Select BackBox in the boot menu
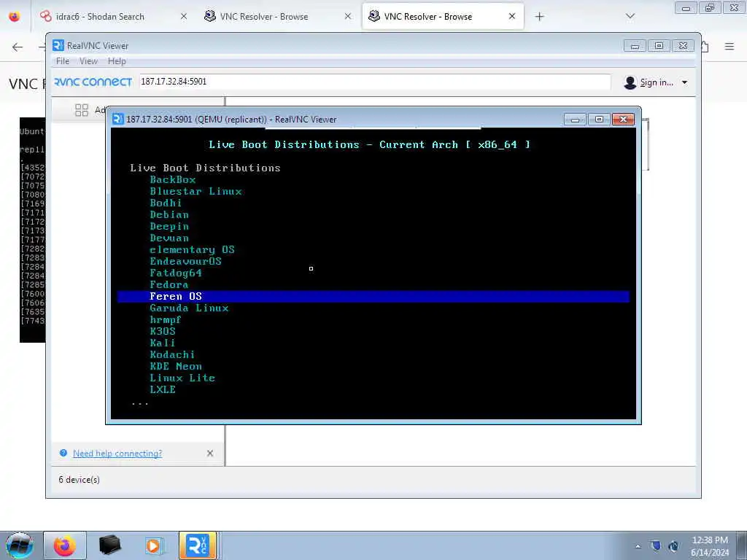Viewport: 747px width, 560px height. (173, 179)
